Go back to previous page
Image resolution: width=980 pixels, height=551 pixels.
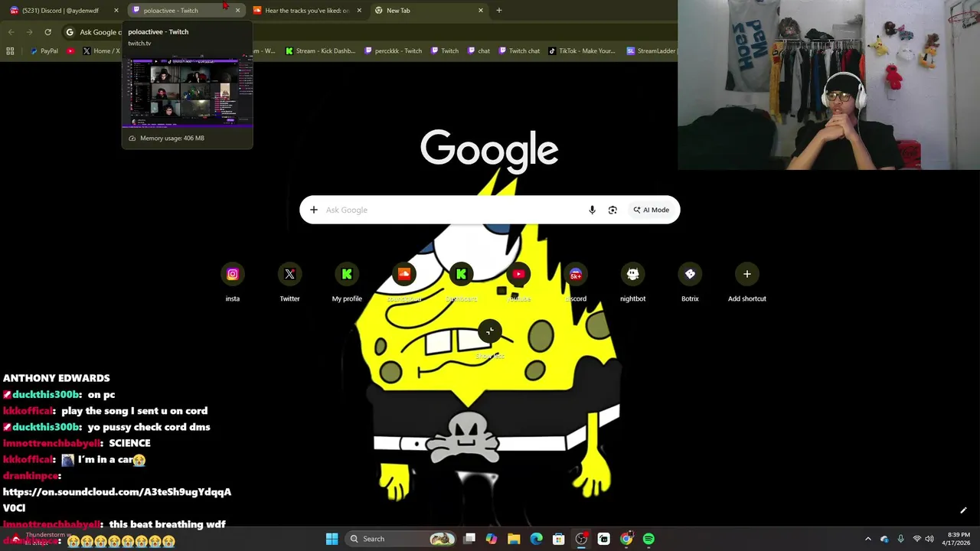(11, 32)
